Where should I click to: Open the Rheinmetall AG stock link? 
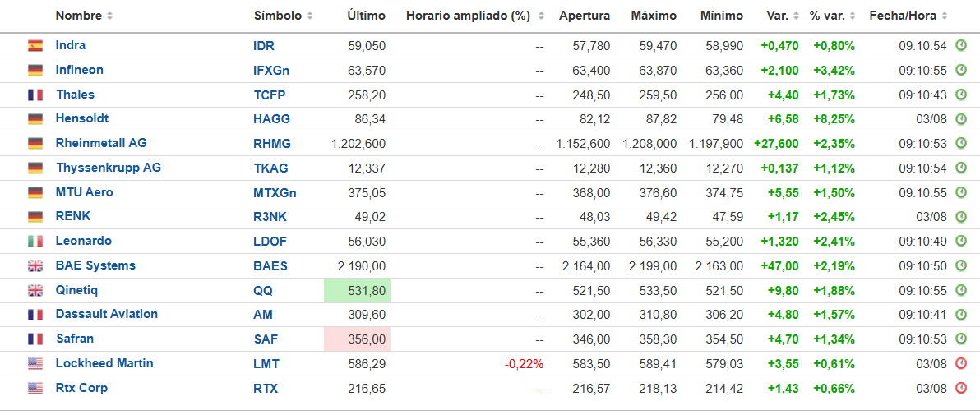pyautogui.click(x=101, y=143)
